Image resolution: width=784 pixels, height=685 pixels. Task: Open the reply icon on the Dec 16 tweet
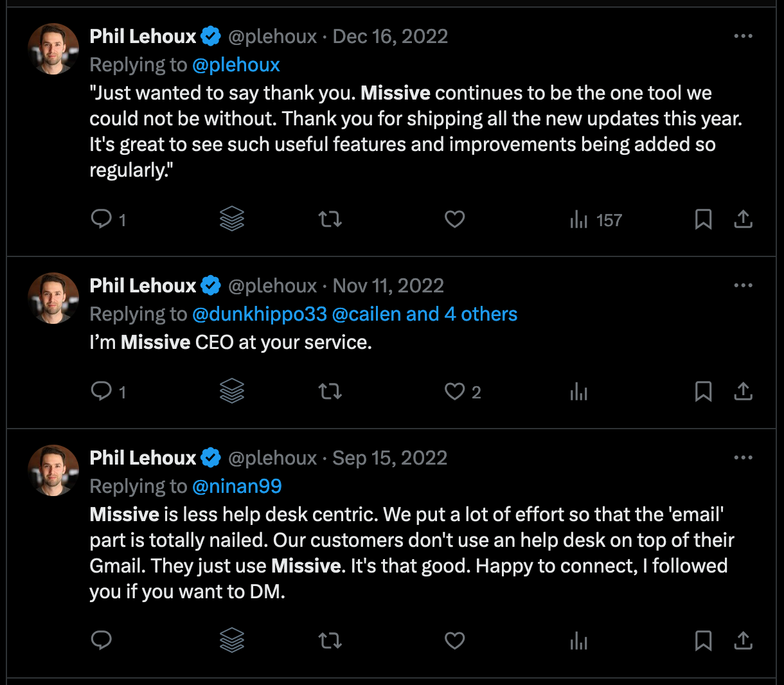click(x=102, y=219)
